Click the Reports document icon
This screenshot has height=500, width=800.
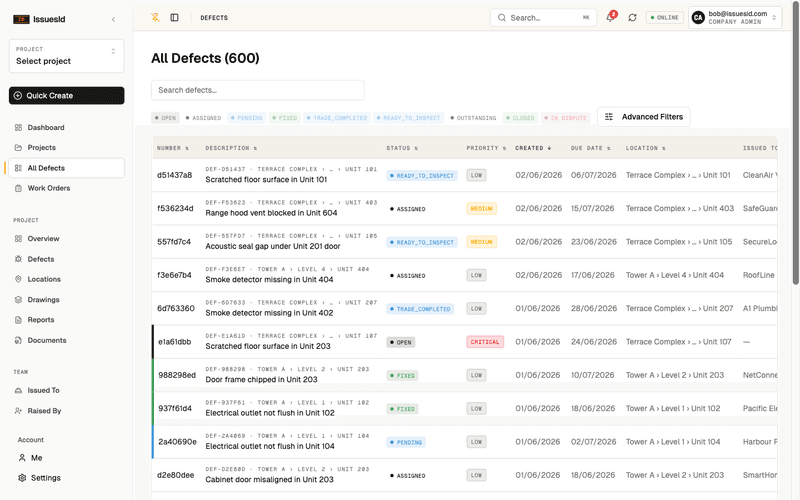coord(18,320)
